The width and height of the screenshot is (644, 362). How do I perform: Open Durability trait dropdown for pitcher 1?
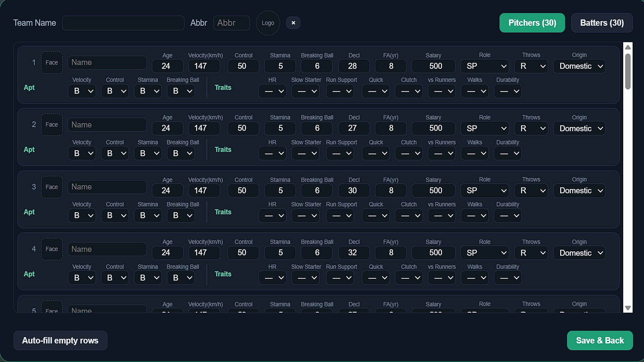[507, 91]
